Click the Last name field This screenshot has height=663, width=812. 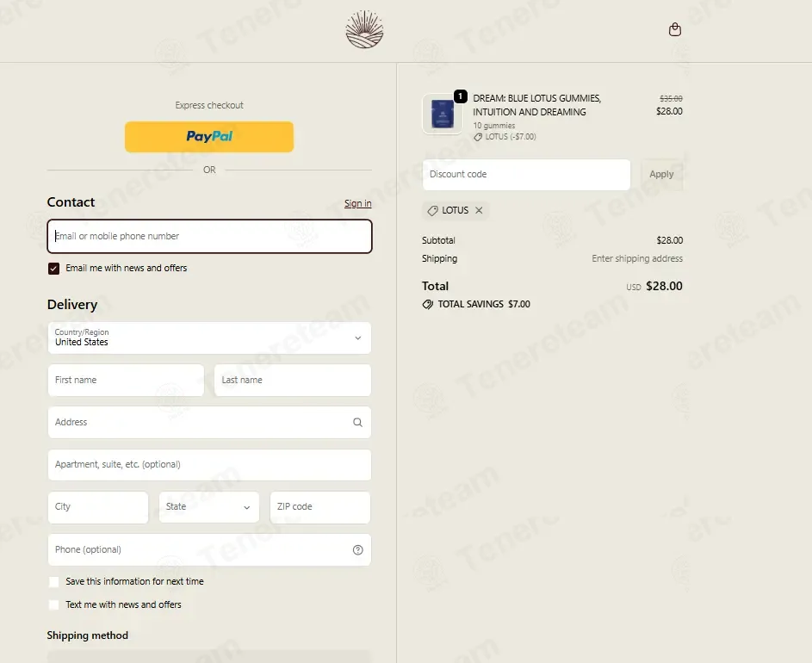(293, 381)
